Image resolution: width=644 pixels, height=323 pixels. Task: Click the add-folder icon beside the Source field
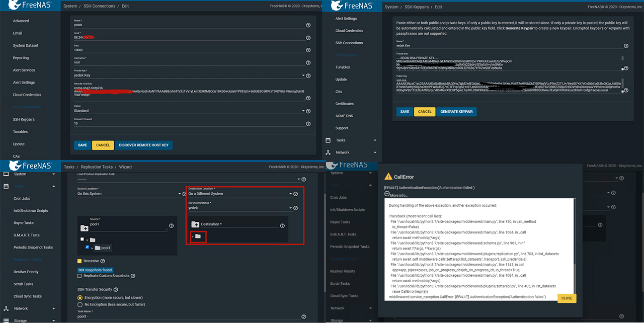(84, 227)
